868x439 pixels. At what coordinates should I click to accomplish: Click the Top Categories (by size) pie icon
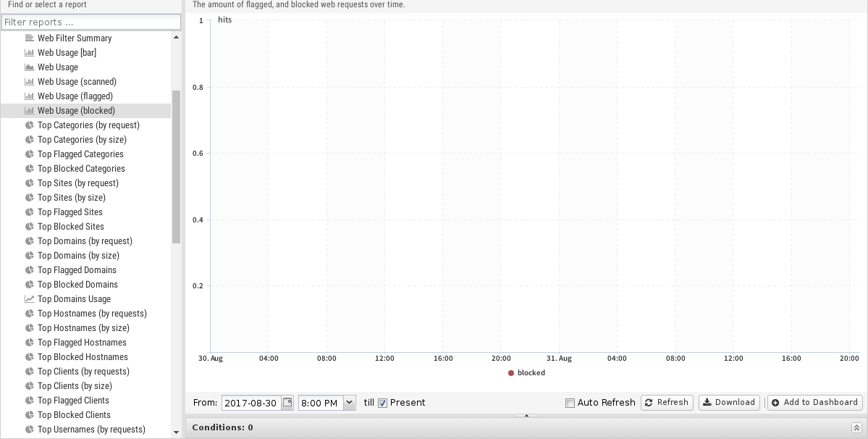tap(30, 140)
